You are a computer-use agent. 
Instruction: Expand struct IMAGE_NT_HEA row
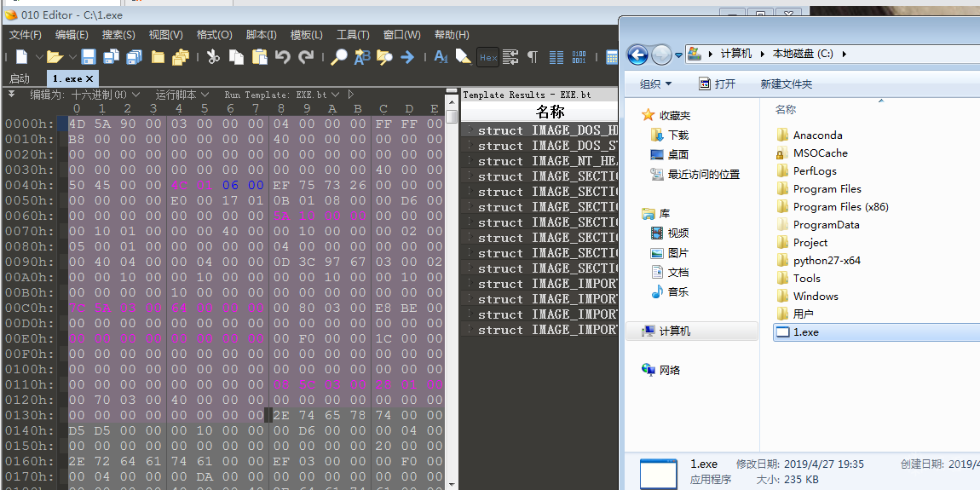[x=470, y=160]
